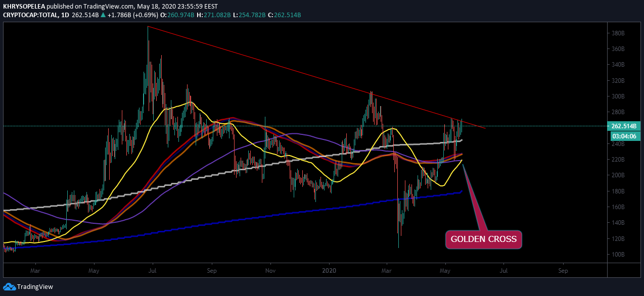Click the 2020 label on time axis
This screenshot has width=644, height=296.
(x=329, y=271)
